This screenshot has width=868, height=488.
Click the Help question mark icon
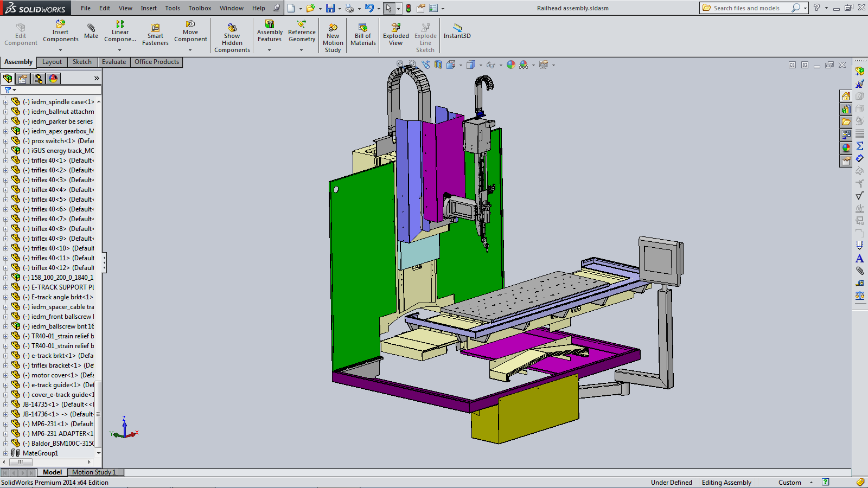coord(816,8)
